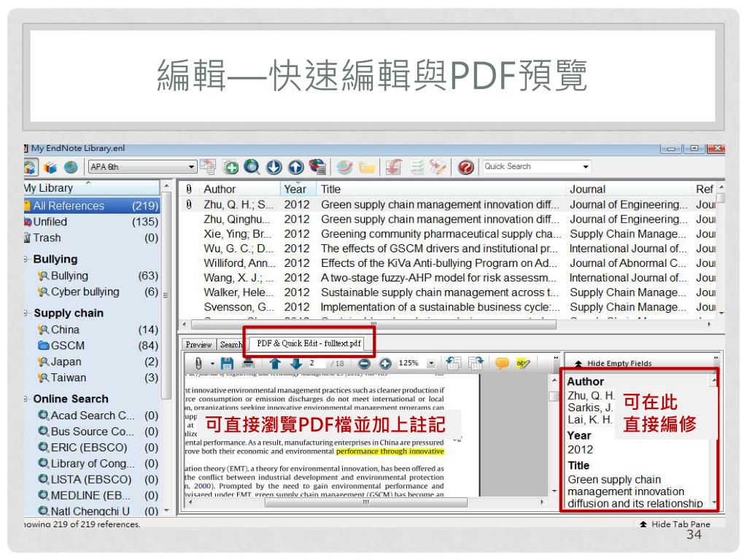Print the PDF using printer icon
Screen dimensions: 747x560
click(x=248, y=364)
